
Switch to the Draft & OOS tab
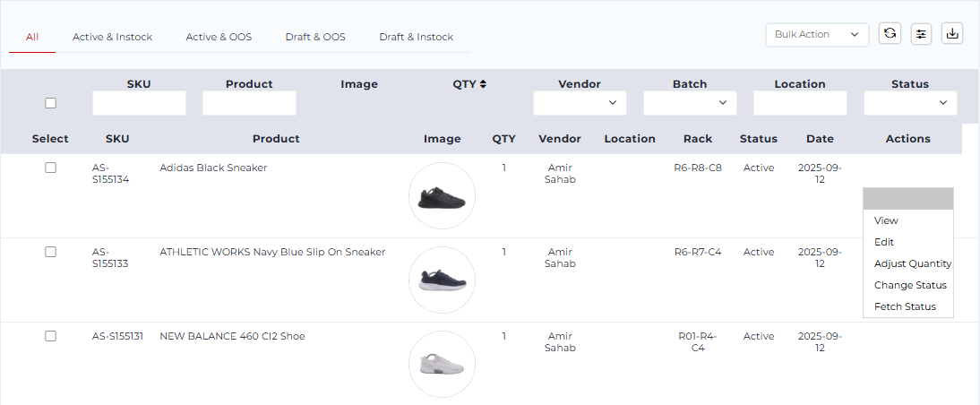pos(315,37)
